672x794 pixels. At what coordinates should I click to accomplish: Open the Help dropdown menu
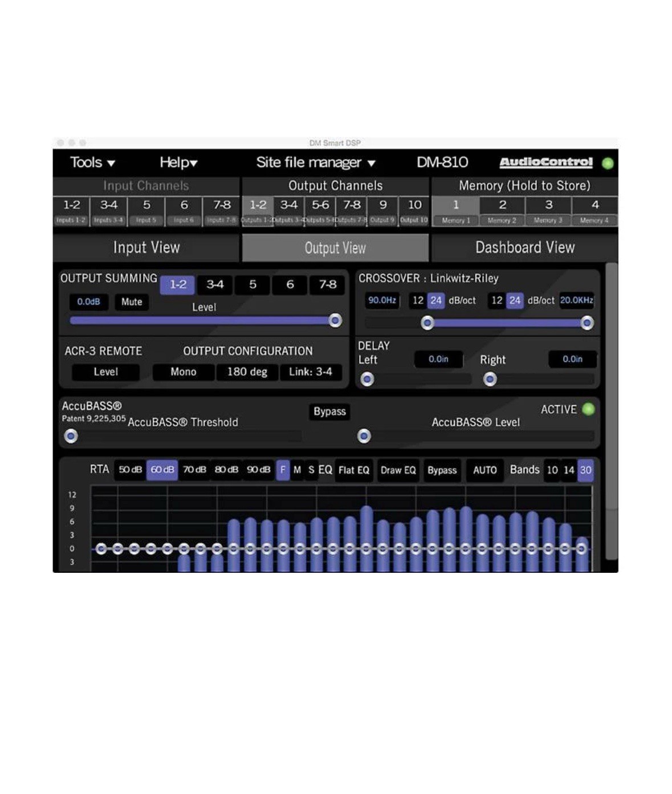click(x=178, y=162)
